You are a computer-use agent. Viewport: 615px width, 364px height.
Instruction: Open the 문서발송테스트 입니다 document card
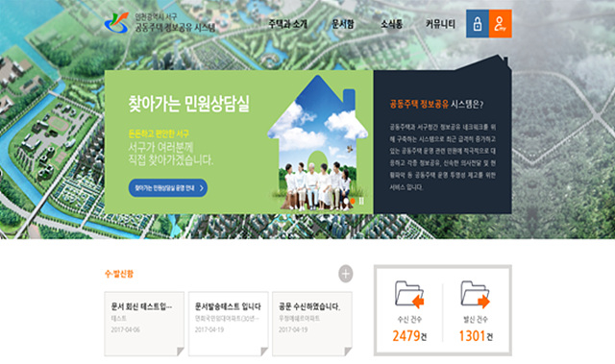(x=229, y=324)
